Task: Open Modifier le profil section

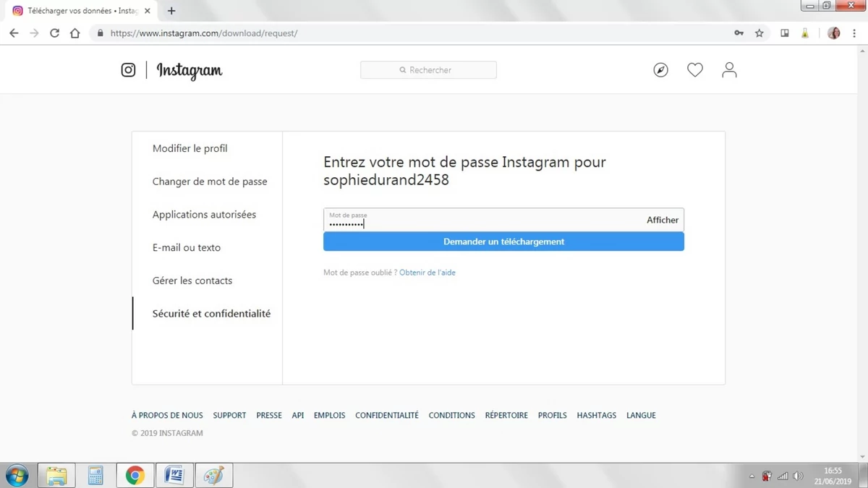Action: [x=190, y=148]
